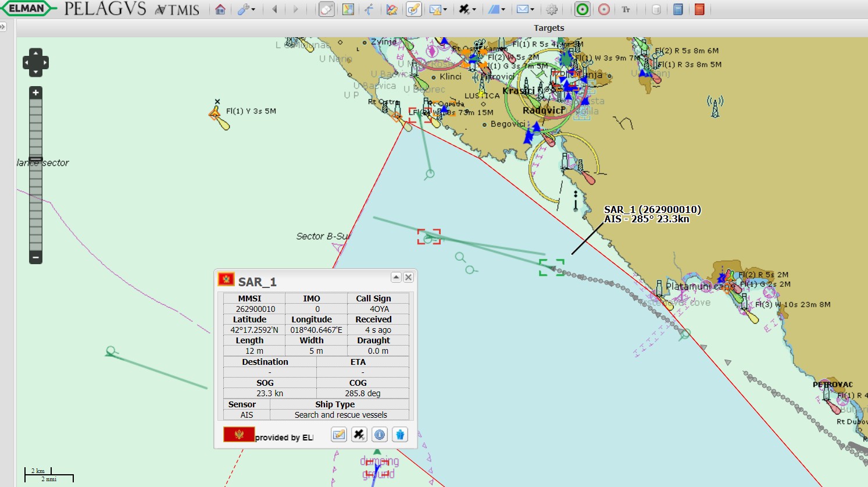Expand the left side panel

click(x=3, y=27)
